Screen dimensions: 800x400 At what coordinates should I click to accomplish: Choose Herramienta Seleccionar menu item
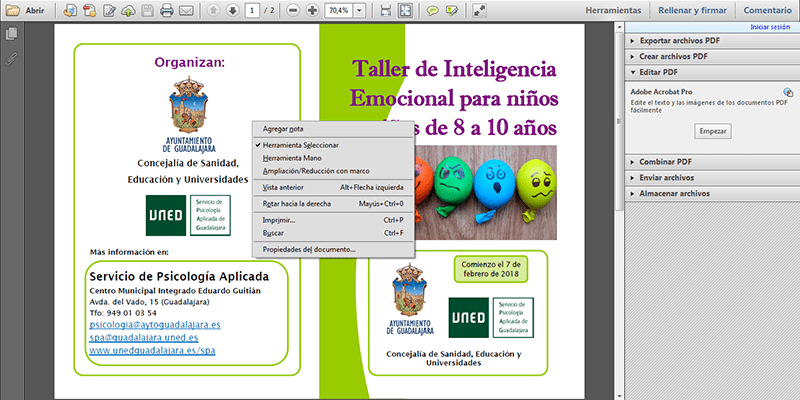coord(333,145)
